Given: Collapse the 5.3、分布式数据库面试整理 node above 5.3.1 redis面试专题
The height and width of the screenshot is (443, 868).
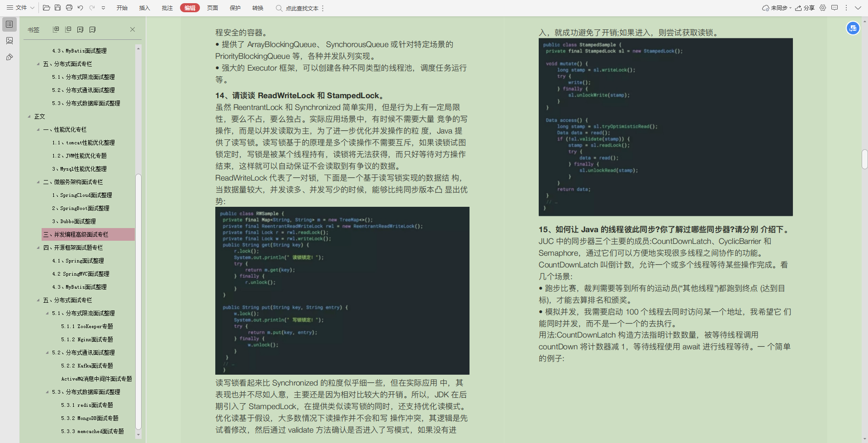Looking at the screenshot, I should (x=47, y=392).
